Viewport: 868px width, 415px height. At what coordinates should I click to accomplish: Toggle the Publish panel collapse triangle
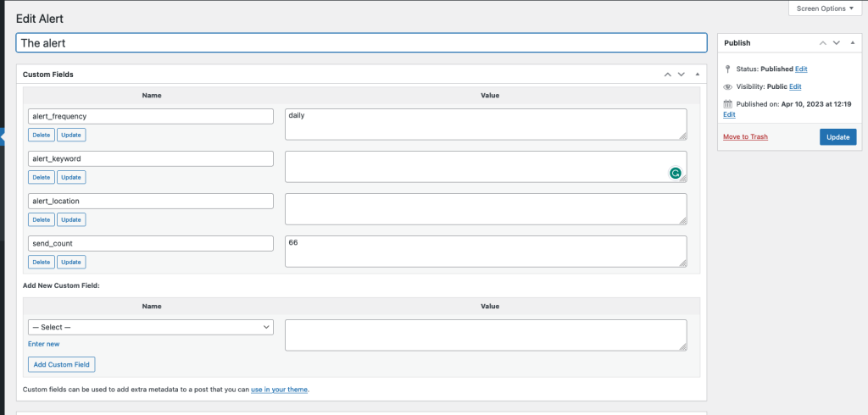(853, 42)
